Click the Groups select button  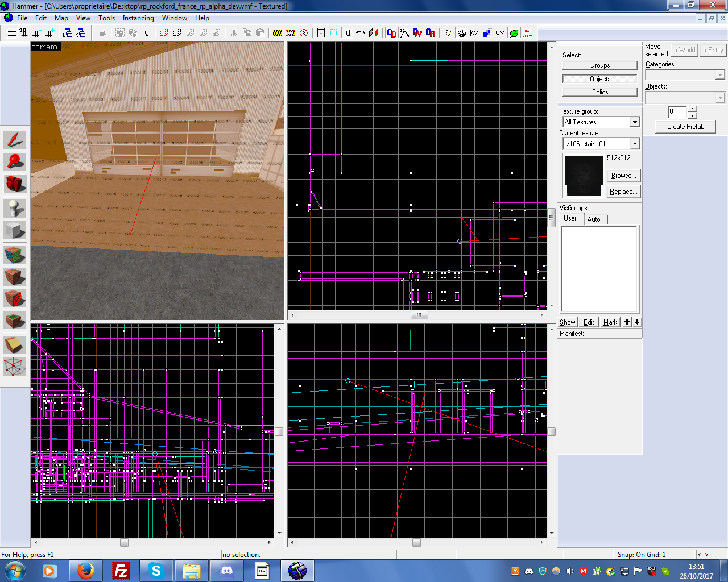point(600,65)
